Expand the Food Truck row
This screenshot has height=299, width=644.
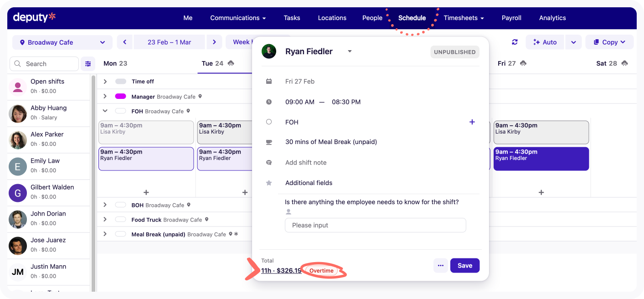105,220
